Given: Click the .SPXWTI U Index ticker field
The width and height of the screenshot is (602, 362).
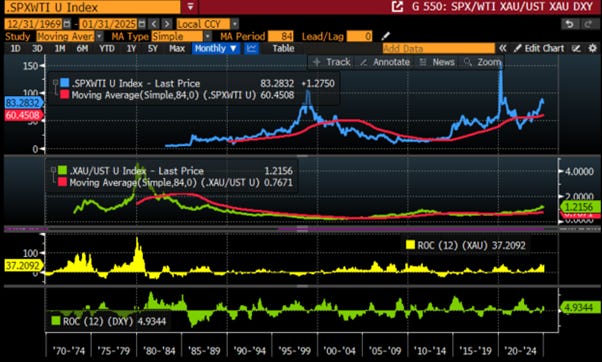Looking at the screenshot, I should pyautogui.click(x=93, y=7).
